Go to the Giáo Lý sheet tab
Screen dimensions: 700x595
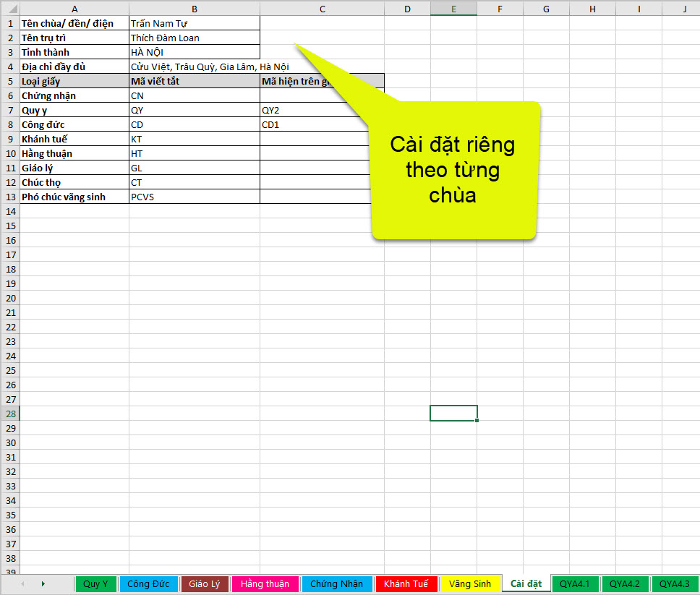click(x=205, y=584)
